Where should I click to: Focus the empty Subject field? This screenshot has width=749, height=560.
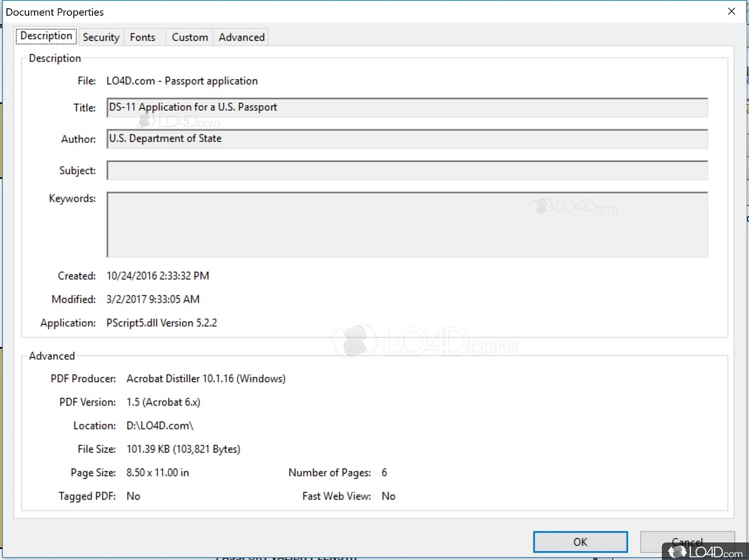(x=407, y=170)
